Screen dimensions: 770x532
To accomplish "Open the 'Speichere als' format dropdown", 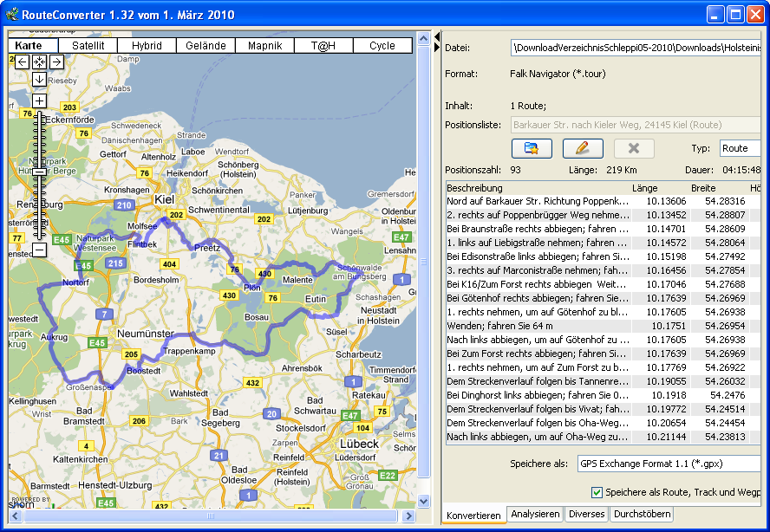I will [669, 464].
